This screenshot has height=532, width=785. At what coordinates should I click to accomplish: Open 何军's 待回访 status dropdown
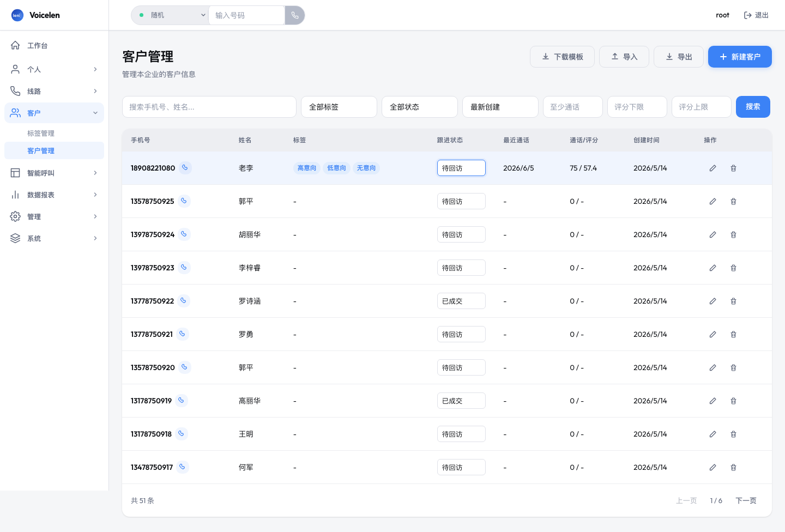coord(461,467)
